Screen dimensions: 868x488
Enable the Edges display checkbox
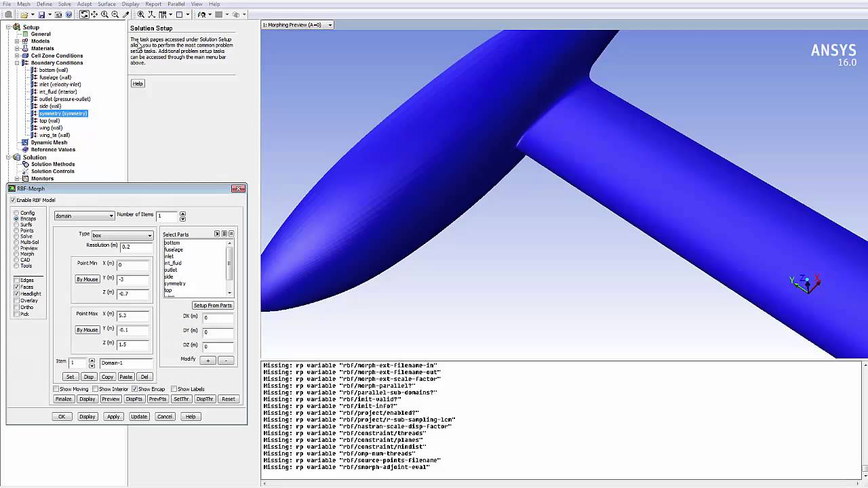[x=17, y=280]
